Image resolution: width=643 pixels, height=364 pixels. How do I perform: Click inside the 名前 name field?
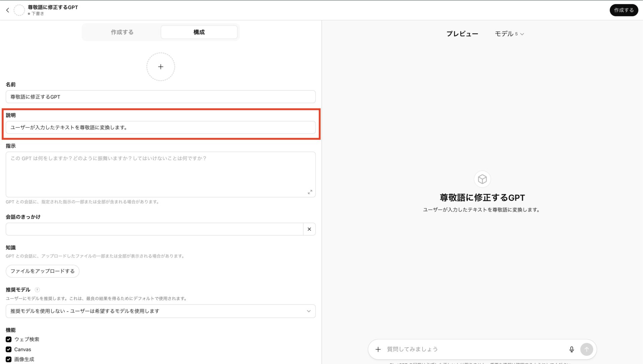click(x=160, y=97)
